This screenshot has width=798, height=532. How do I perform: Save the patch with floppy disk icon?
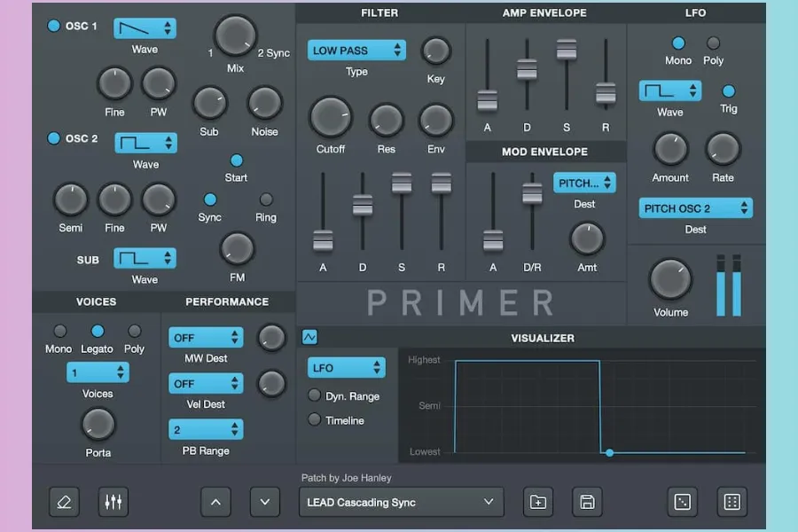click(x=587, y=502)
